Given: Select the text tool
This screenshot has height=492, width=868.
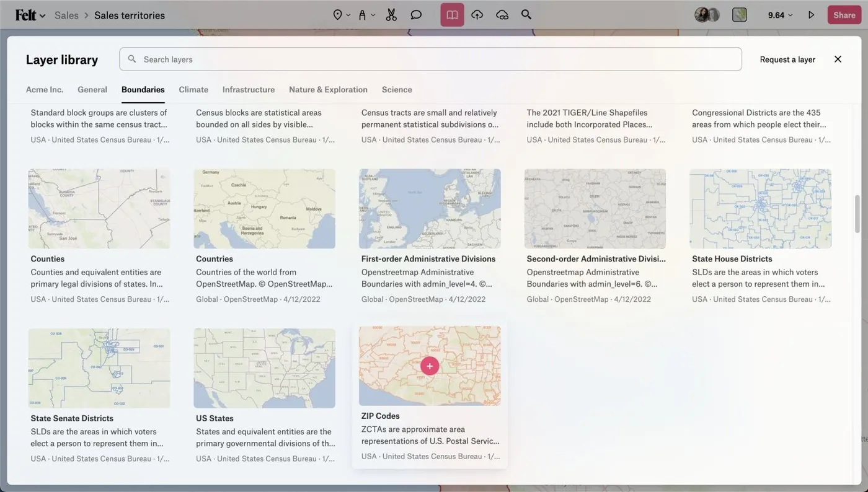Looking at the screenshot, I should click(x=362, y=15).
